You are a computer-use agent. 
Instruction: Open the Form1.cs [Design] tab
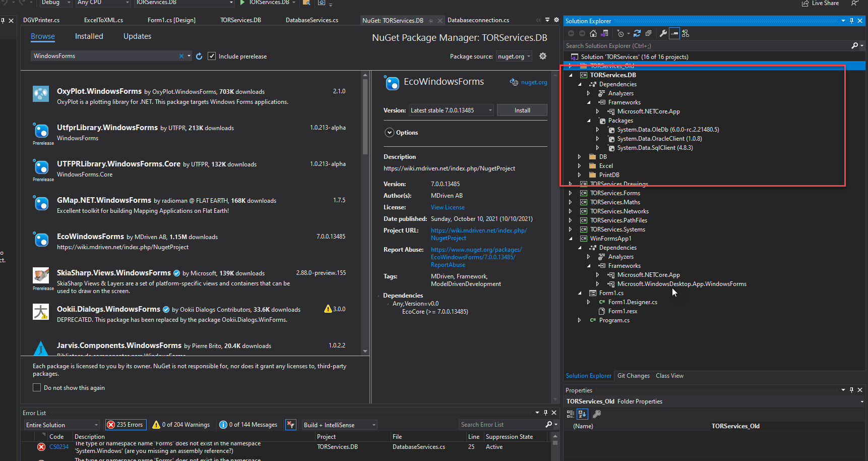(x=171, y=20)
